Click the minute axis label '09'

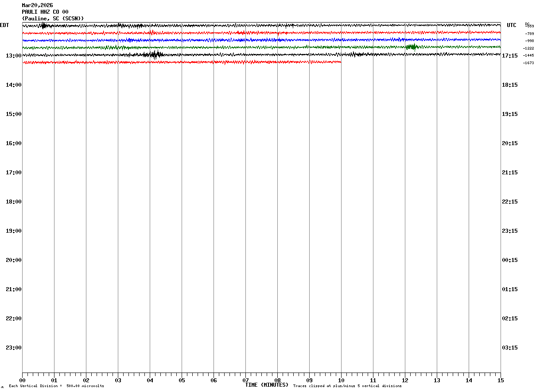(309, 380)
